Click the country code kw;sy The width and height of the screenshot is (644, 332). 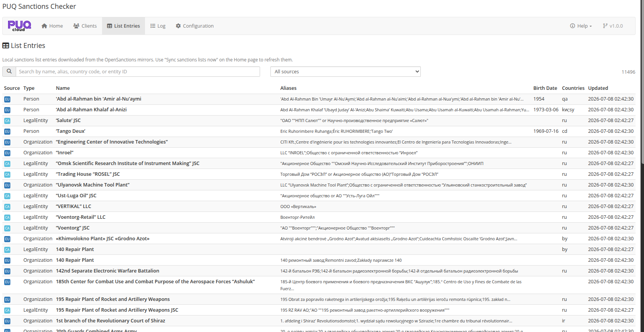click(568, 109)
